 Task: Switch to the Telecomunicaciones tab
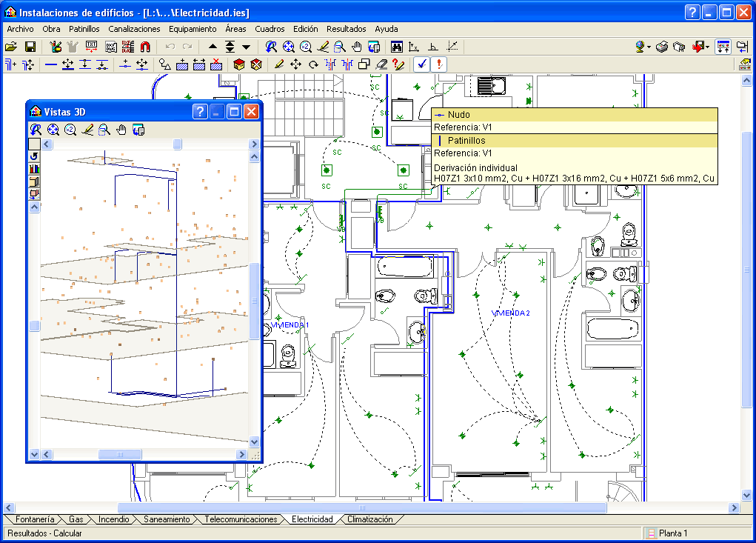(x=241, y=519)
